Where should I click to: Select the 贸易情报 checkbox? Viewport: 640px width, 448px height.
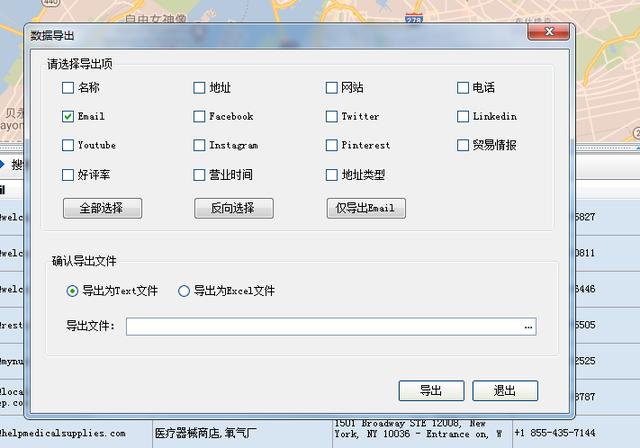click(462, 145)
